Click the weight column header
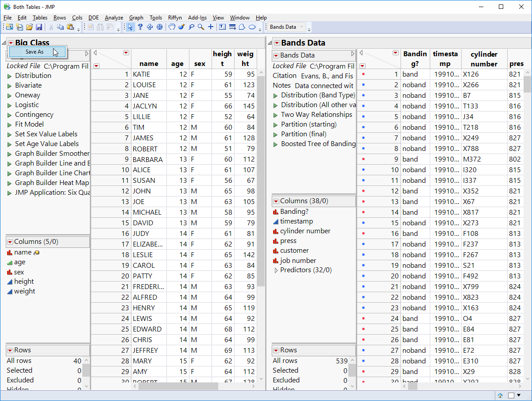This screenshot has height=401, width=532. (x=245, y=59)
